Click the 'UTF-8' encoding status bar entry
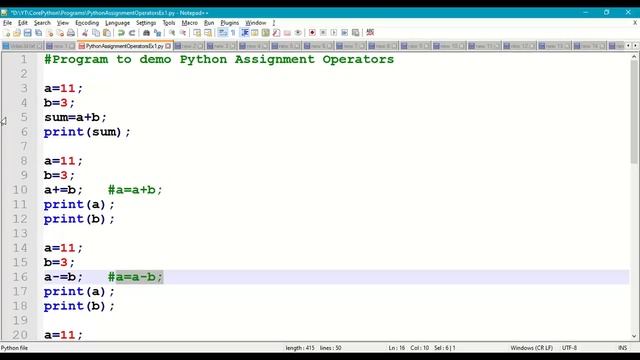Image resolution: width=640 pixels, height=360 pixels. coord(569,348)
